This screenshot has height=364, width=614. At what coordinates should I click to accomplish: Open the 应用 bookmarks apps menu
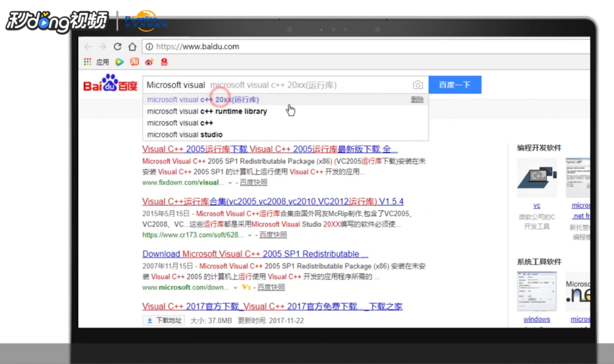pos(98,62)
